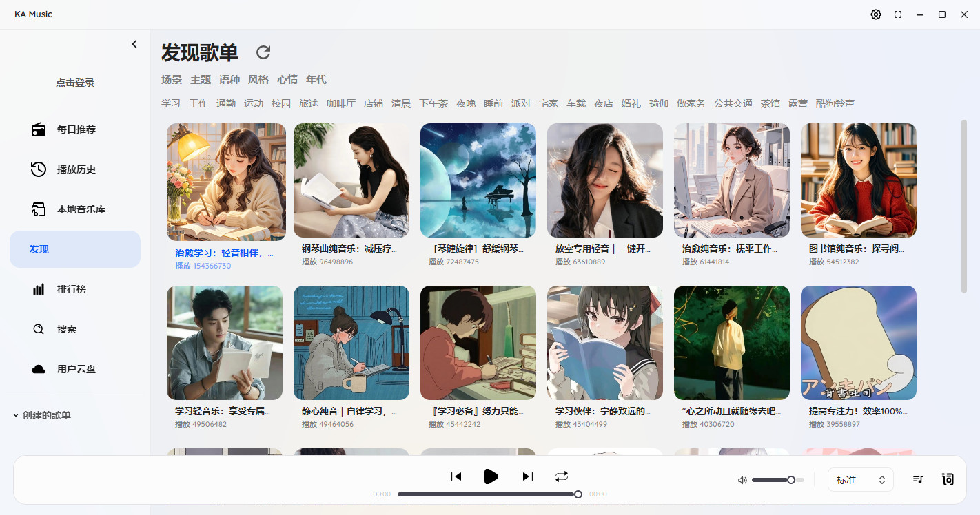The width and height of the screenshot is (980, 515).
Task: Select the 风格 category tab
Action: (258, 80)
